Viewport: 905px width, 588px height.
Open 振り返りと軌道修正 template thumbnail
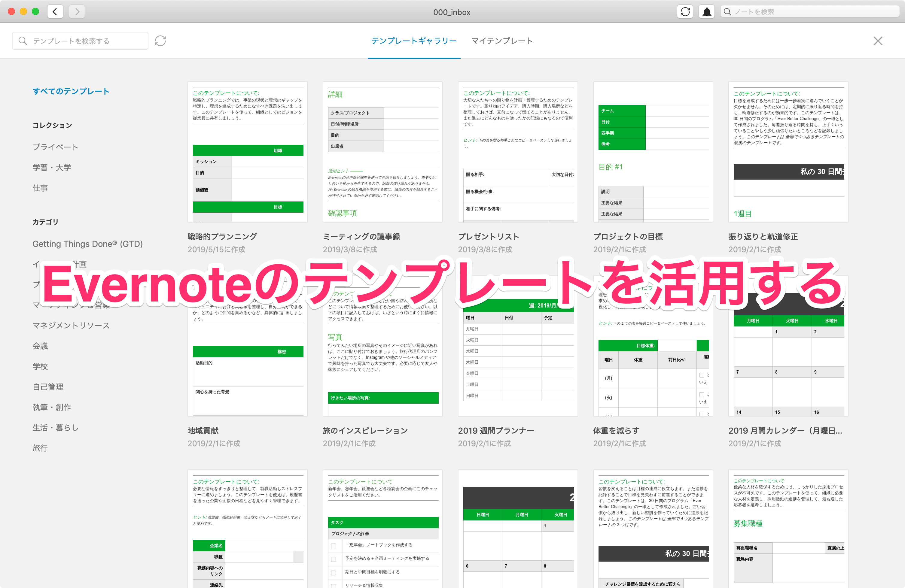click(788, 152)
